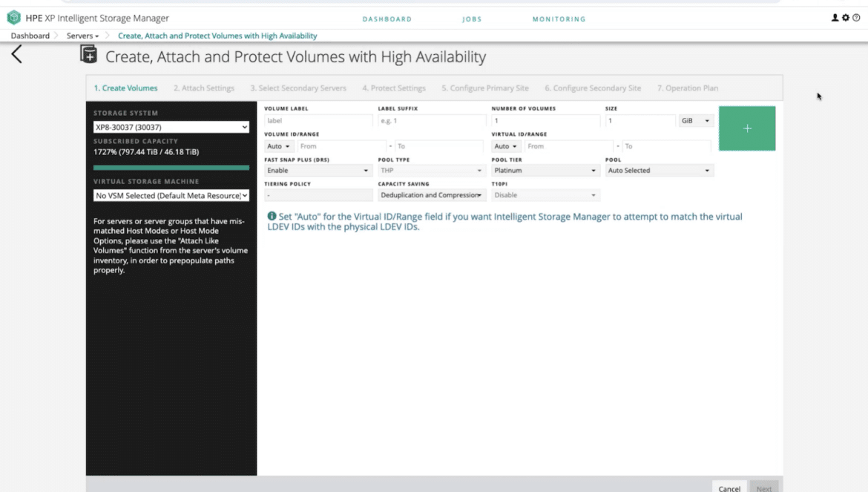Image resolution: width=868 pixels, height=492 pixels.
Task: Click the Tiering Policy field
Action: [318, 195]
